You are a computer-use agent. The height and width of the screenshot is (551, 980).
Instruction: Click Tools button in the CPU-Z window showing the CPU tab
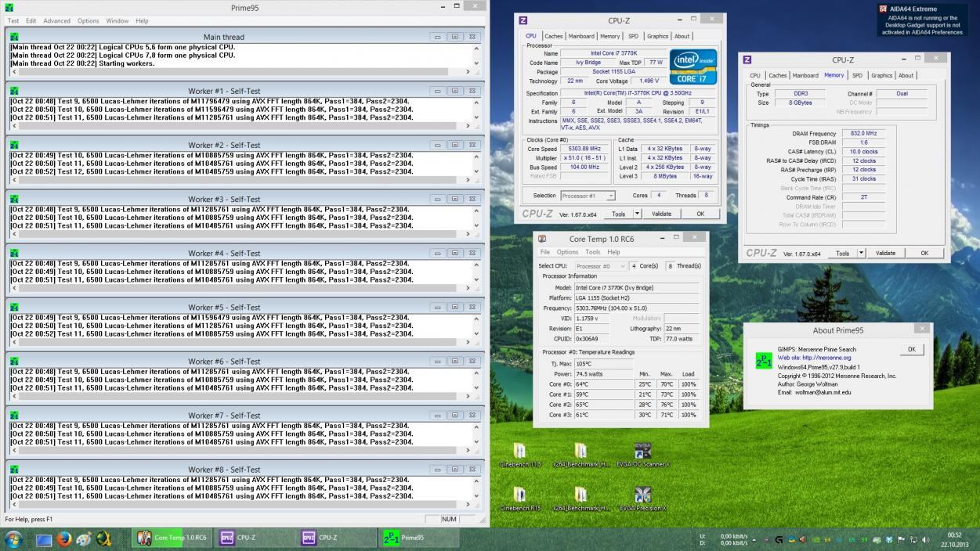point(619,214)
